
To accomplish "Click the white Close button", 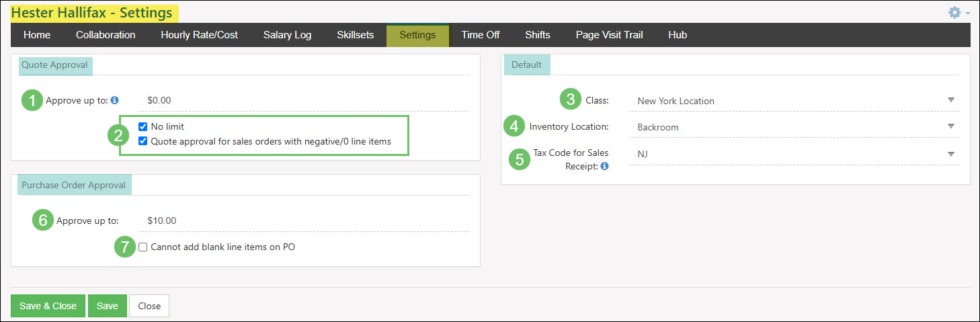I will pos(149,306).
